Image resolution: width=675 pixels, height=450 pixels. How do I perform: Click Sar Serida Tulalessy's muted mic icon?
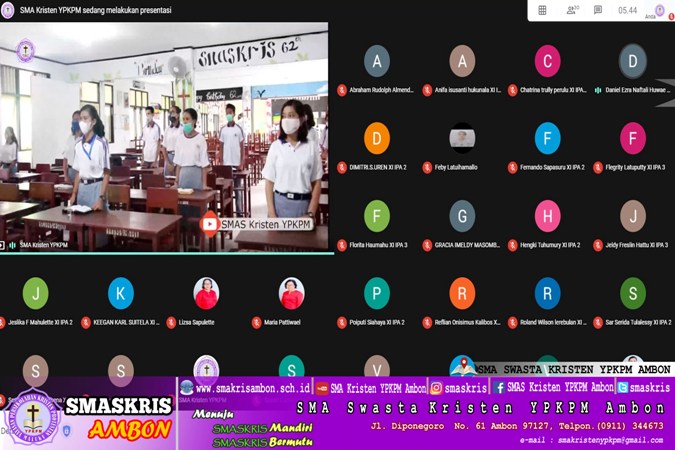click(598, 322)
